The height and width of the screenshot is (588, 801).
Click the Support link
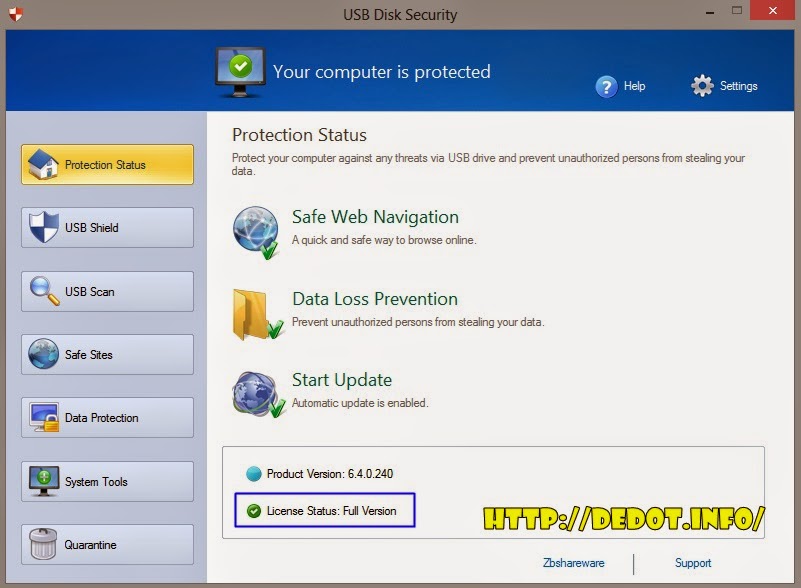point(693,563)
